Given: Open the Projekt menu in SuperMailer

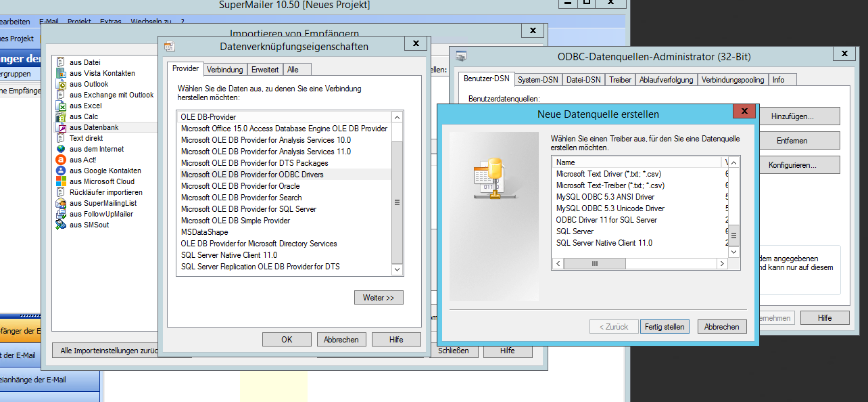Looking at the screenshot, I should tap(79, 22).
